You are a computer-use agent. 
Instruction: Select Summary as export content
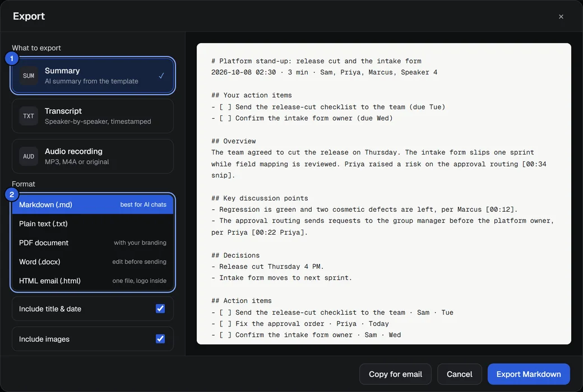pyautogui.click(x=92, y=76)
